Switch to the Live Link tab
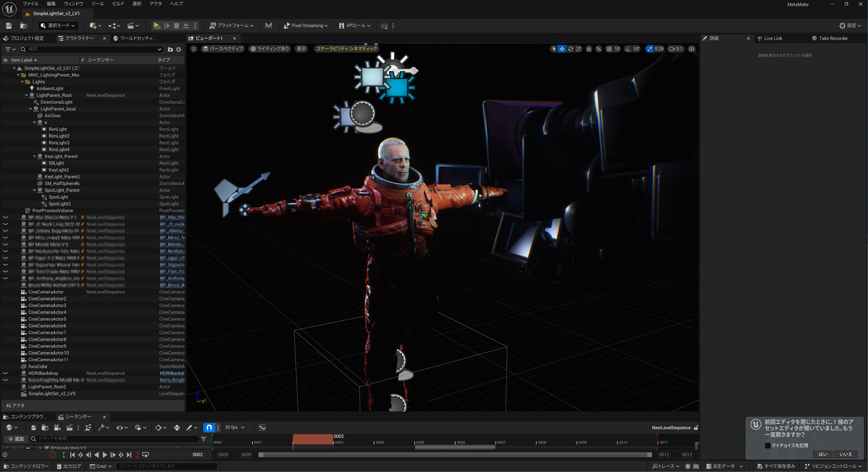The height and width of the screenshot is (472, 868). pyautogui.click(x=769, y=38)
